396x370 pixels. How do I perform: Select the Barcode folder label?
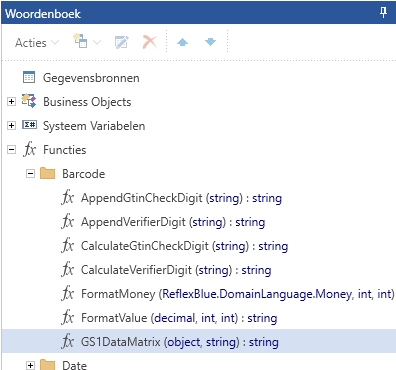[84, 174]
